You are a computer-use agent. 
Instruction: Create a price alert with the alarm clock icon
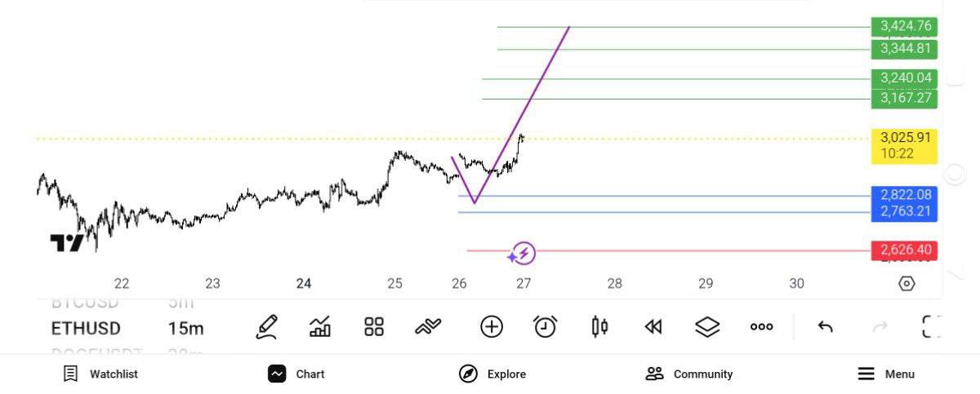point(545,327)
